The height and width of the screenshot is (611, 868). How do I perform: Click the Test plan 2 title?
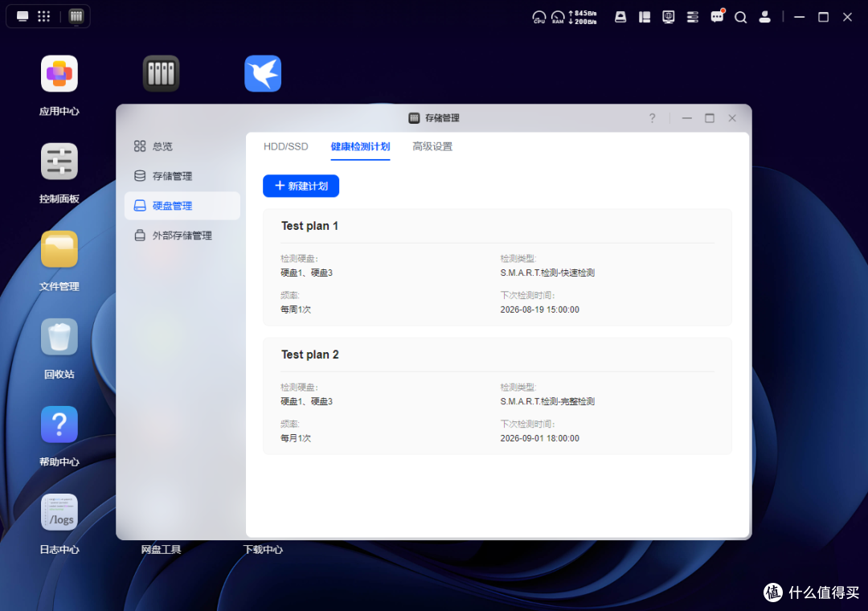pyautogui.click(x=310, y=355)
